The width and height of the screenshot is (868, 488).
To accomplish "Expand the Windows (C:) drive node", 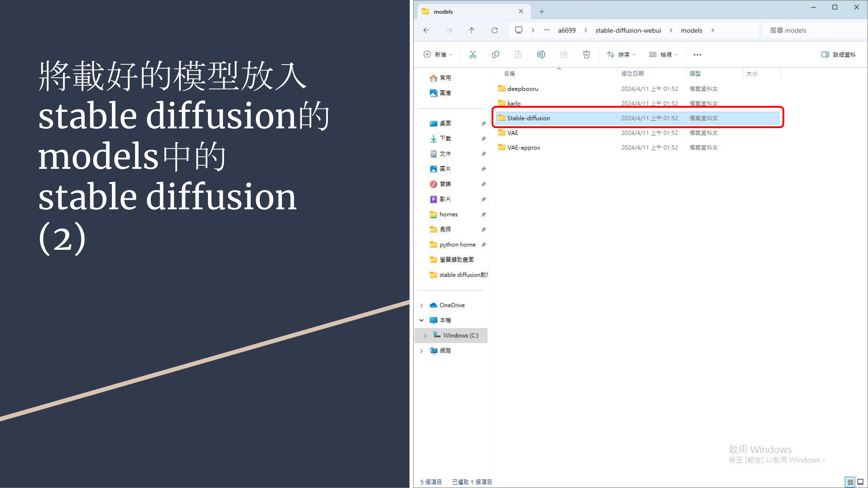I will pos(425,335).
